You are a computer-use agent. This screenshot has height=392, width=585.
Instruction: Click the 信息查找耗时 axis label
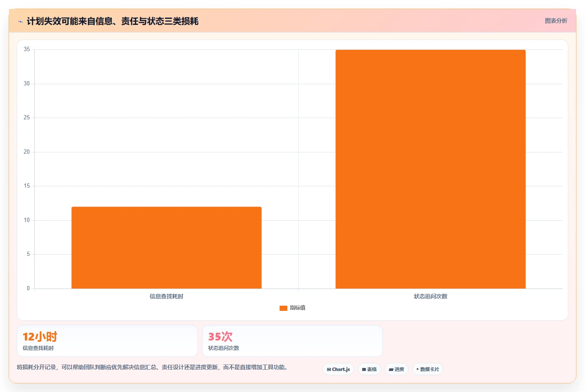coord(167,296)
